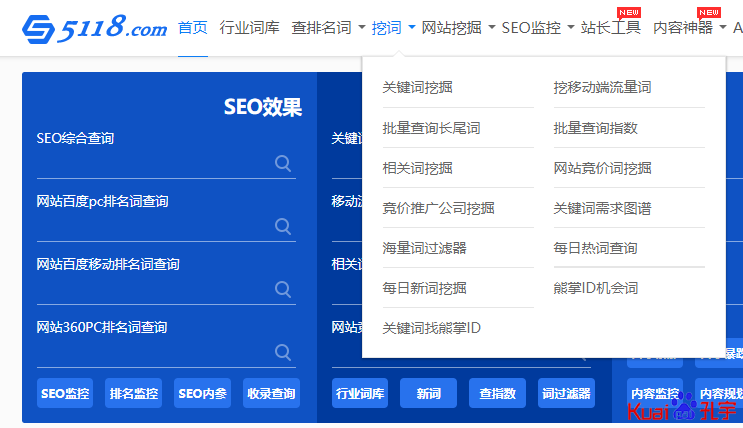This screenshot has width=743, height=428.
Task: Click search icon for 网站百度pc排名词查询
Action: pyautogui.click(x=283, y=227)
